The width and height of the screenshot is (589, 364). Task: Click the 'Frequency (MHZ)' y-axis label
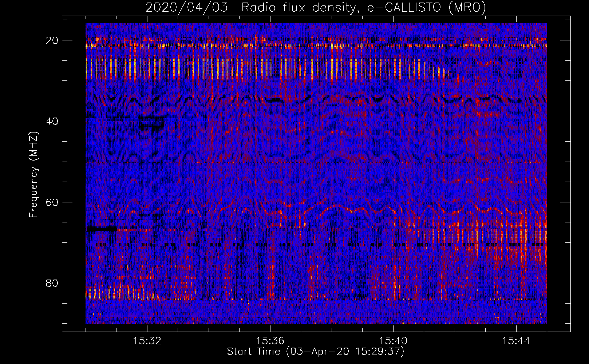pos(33,175)
